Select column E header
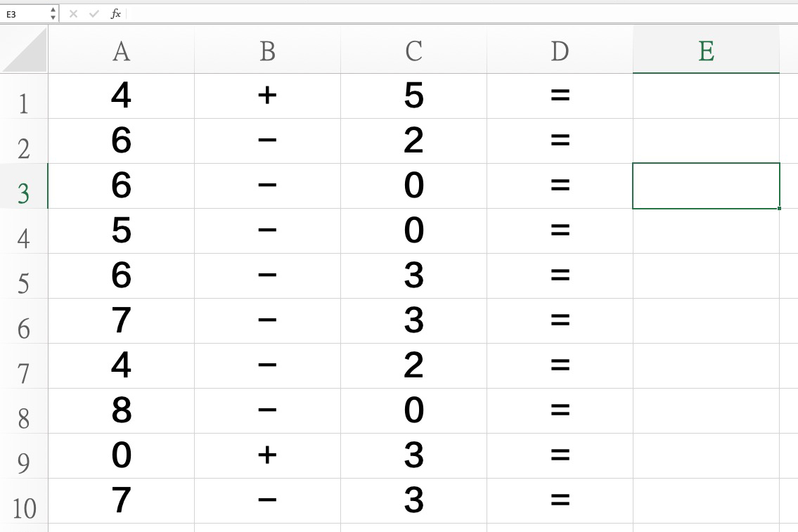This screenshot has height=532, width=798. click(706, 50)
